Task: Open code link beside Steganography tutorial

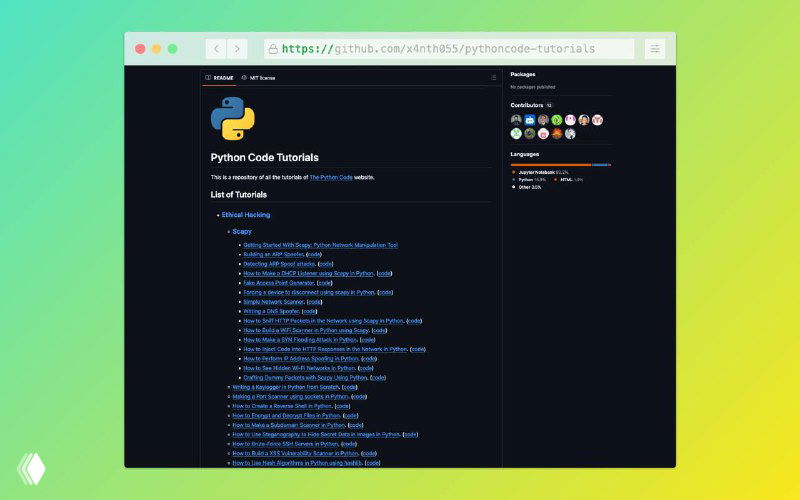Action: tap(410, 435)
